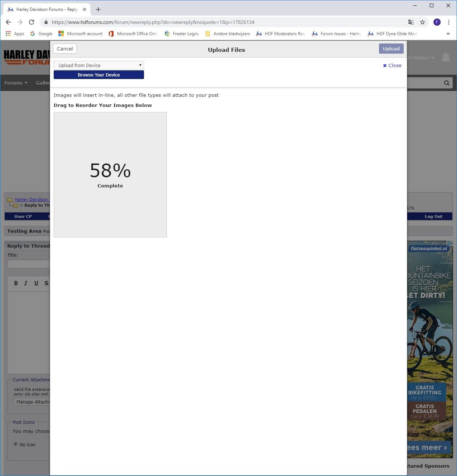
Task: Show hidden bookmarks overflow chevron
Action: coord(448,34)
